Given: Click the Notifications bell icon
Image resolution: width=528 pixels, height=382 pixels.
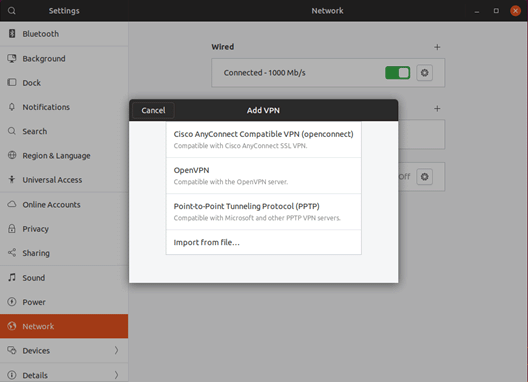Looking at the screenshot, I should (12, 107).
